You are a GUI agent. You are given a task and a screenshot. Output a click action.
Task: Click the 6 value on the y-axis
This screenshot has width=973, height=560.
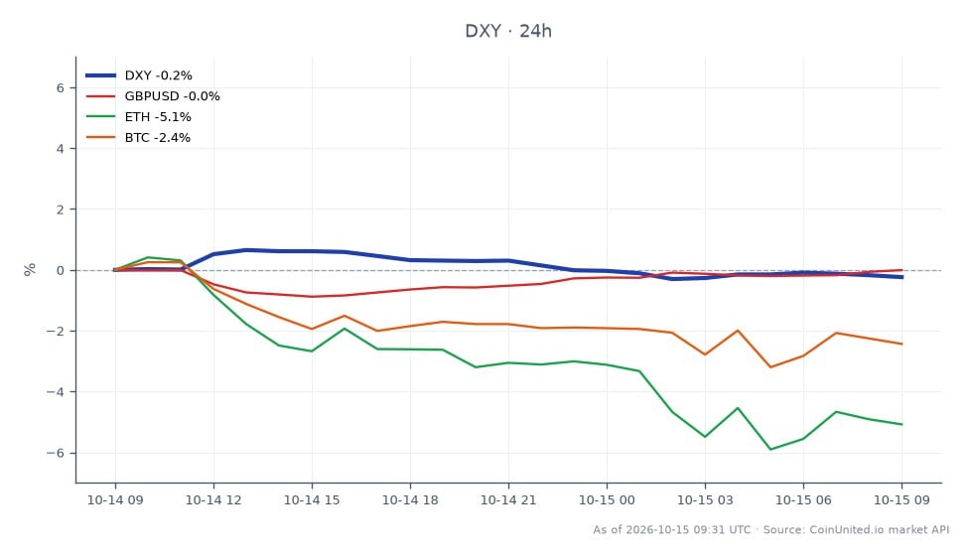61,88
